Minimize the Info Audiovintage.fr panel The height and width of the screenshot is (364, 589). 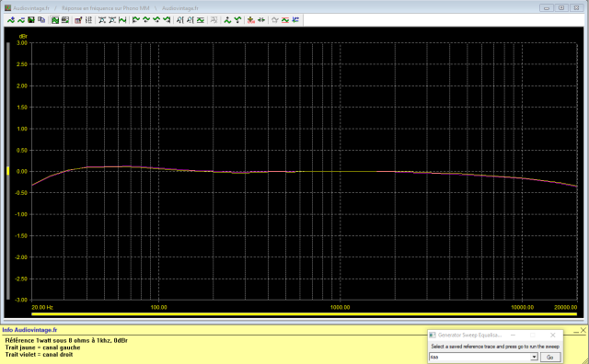pos(576,331)
